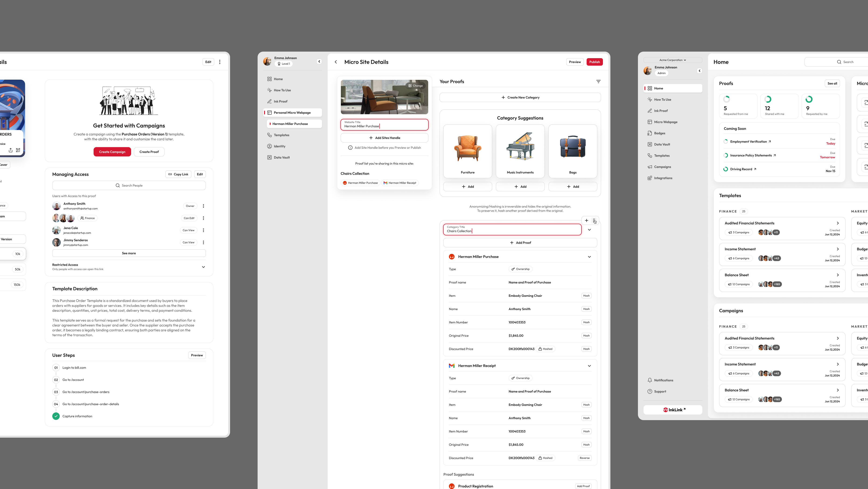This screenshot has height=489, width=868.
Task: Collapse the sidebar under Emma Johnson Level 1
Action: coord(319,61)
